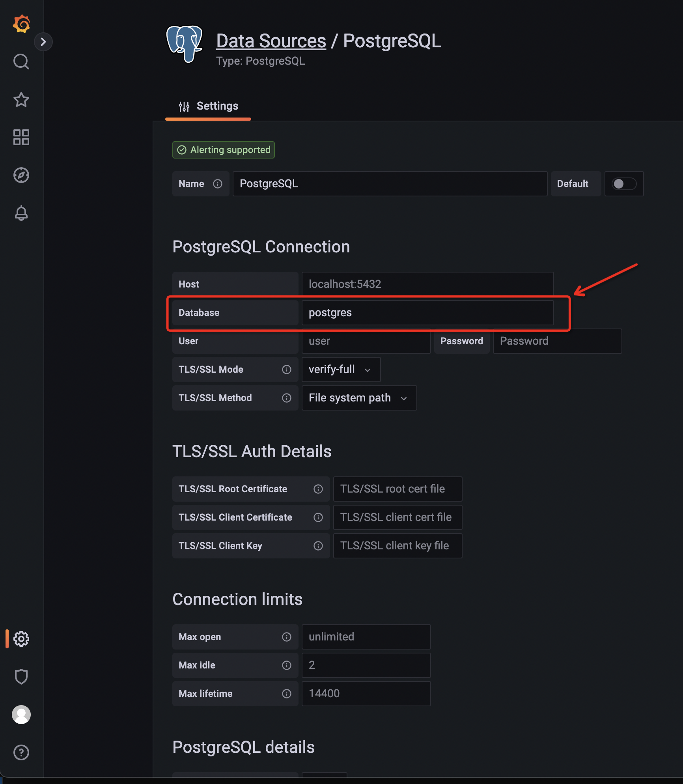This screenshot has height=784, width=683.
Task: Toggle the Default data source switch
Action: [624, 184]
